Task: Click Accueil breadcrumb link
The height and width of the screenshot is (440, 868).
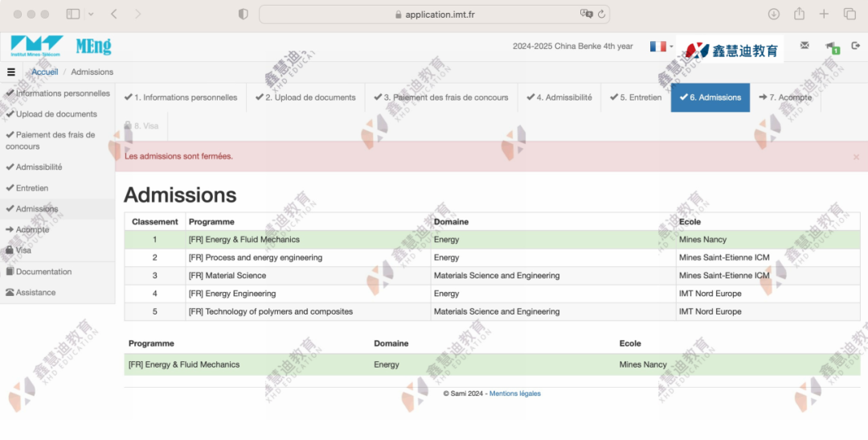Action: (44, 72)
